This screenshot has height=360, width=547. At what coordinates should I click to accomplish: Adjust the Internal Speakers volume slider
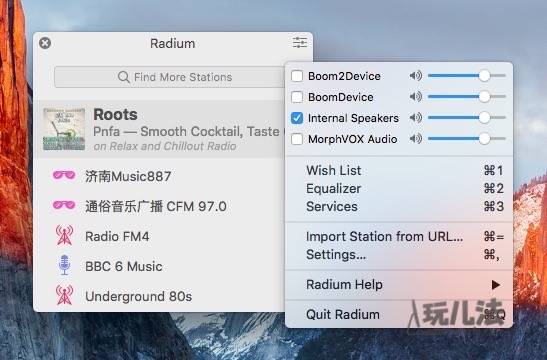[x=467, y=118]
